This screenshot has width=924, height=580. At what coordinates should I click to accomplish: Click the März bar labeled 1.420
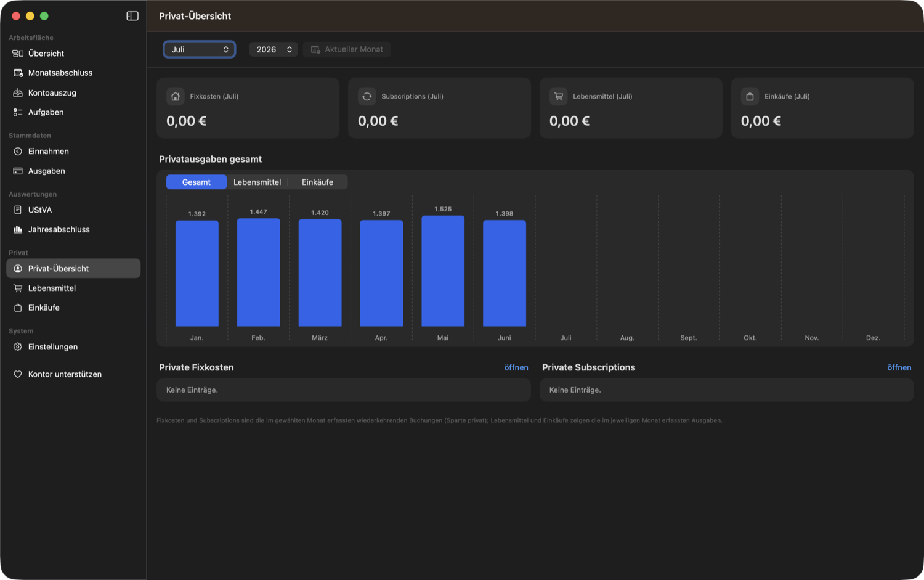[320, 272]
